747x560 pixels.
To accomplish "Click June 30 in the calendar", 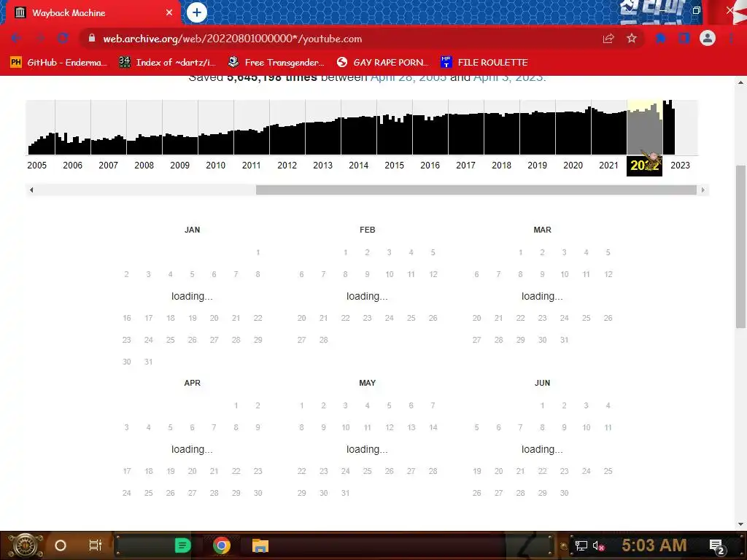I will [x=564, y=494].
